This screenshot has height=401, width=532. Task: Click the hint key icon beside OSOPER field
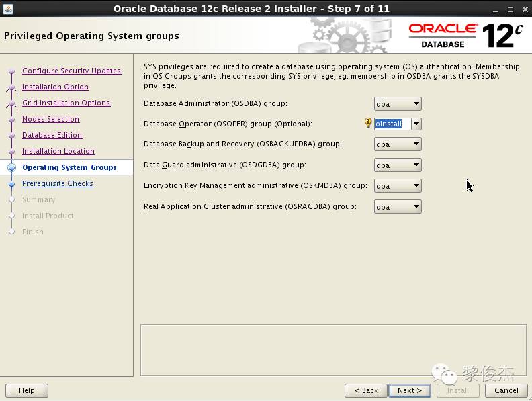[368, 122]
